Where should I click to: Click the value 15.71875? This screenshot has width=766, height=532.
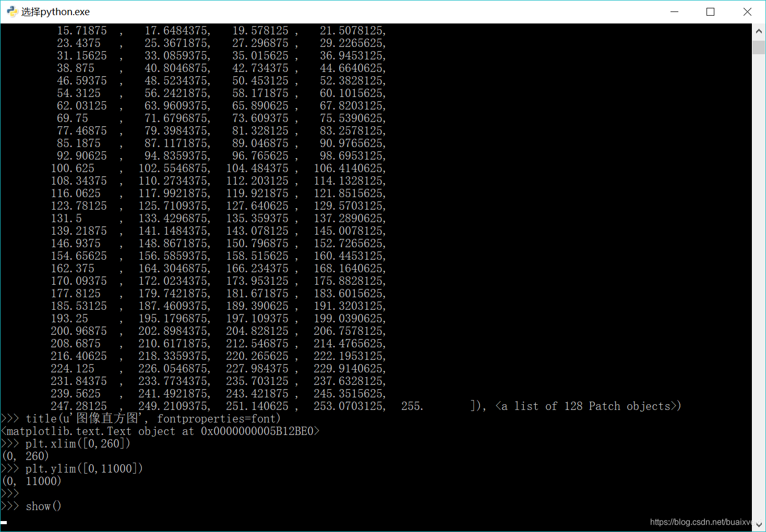(82, 30)
